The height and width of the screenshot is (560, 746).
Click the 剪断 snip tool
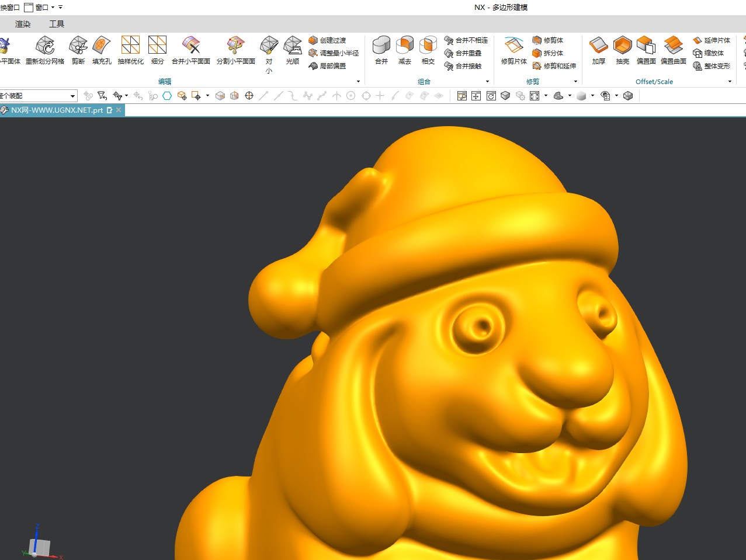coord(78,50)
